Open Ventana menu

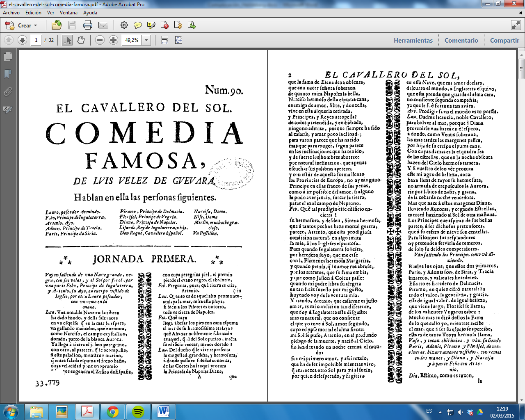click(x=68, y=13)
